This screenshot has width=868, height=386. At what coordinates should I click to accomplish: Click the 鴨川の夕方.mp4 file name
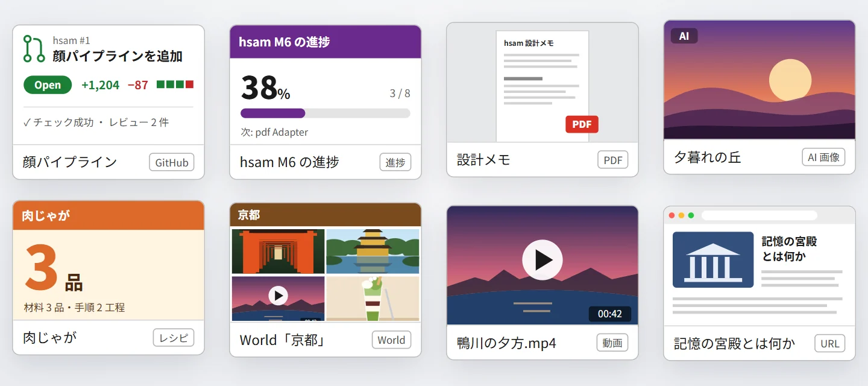coord(506,343)
